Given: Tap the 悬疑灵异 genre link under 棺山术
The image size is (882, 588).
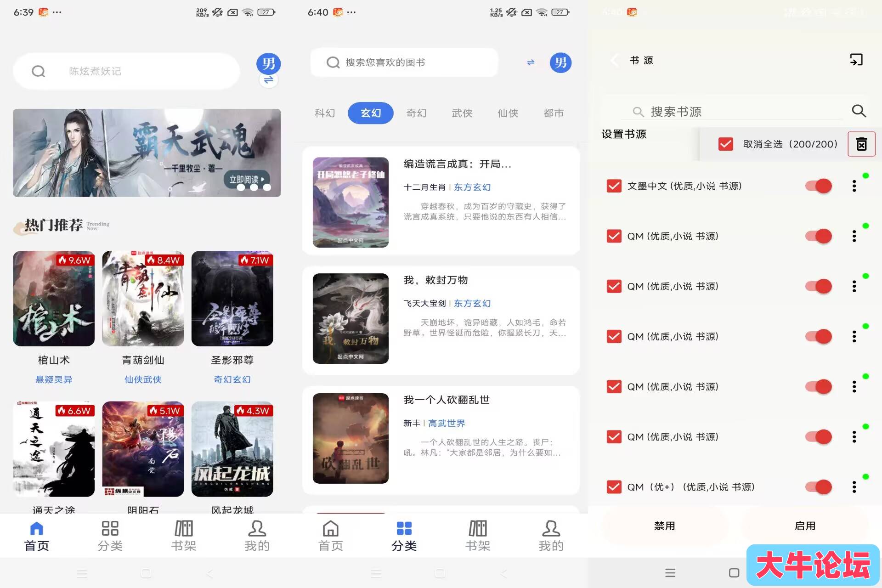Looking at the screenshot, I should [x=54, y=379].
